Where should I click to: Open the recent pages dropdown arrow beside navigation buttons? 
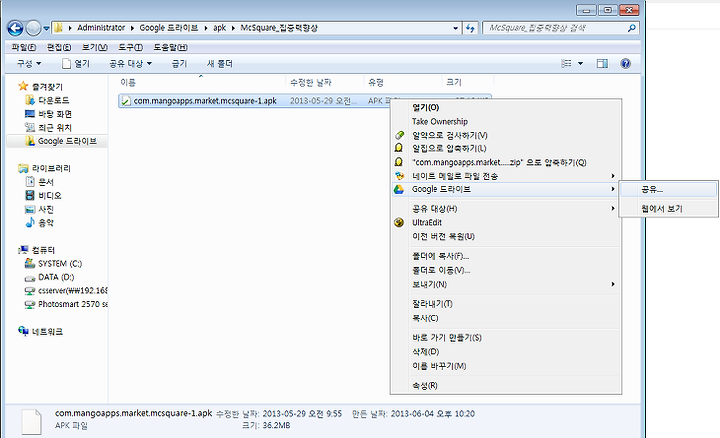pos(46,28)
